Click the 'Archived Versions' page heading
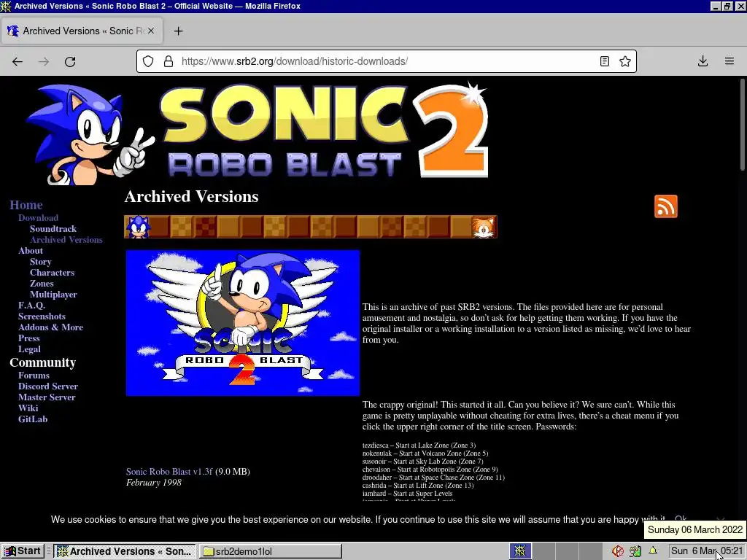This screenshot has width=747, height=560. (x=192, y=197)
